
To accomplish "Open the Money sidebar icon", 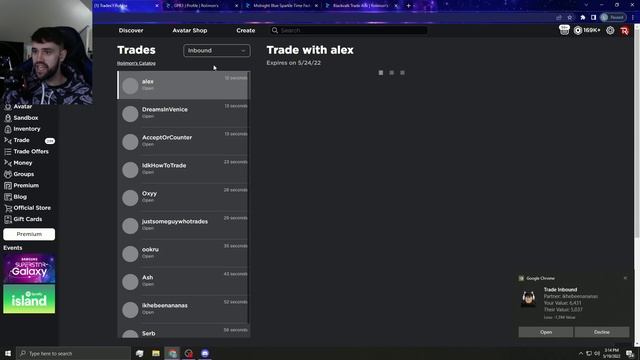I will click(x=8, y=163).
